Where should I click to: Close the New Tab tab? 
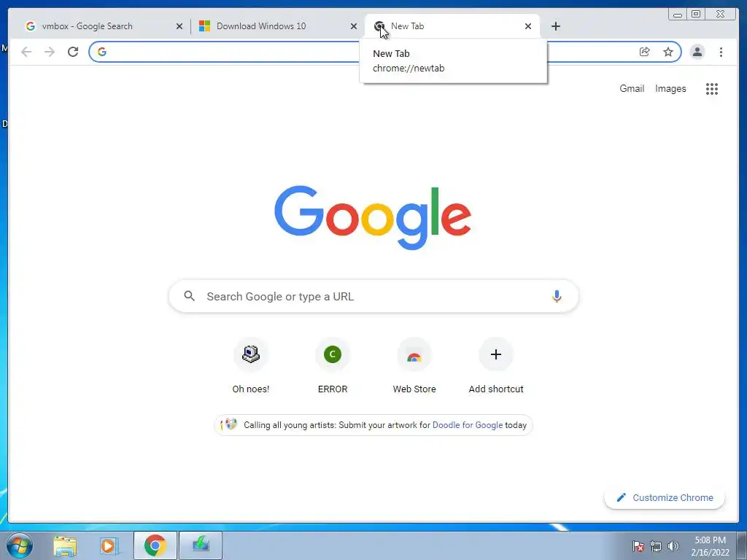pyautogui.click(x=528, y=26)
